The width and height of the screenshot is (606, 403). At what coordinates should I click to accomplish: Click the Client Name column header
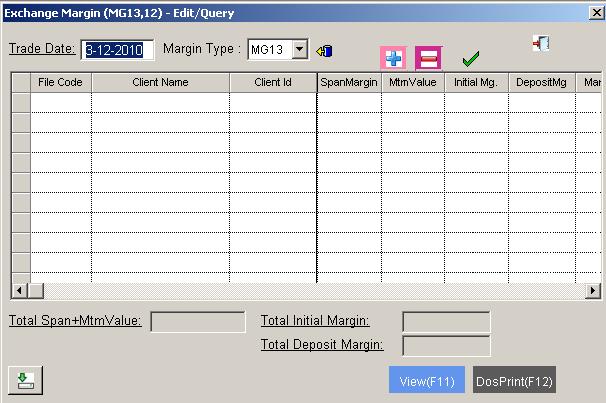160,82
